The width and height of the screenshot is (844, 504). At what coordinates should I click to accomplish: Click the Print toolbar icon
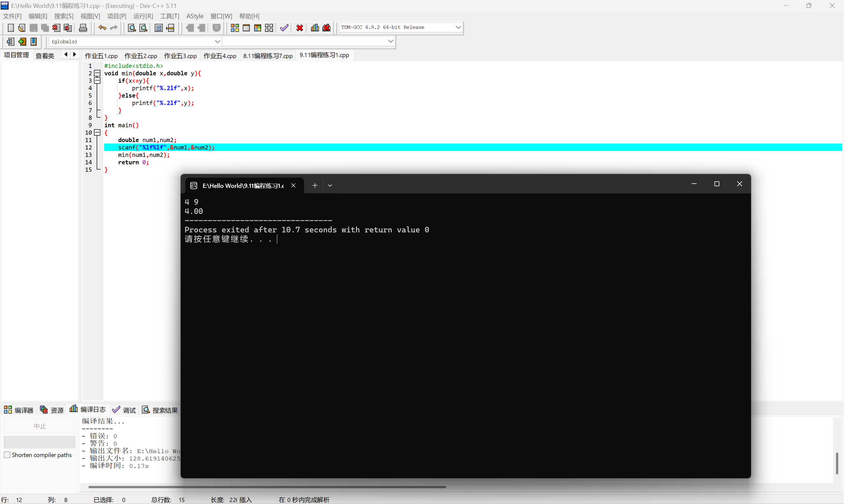tap(83, 28)
